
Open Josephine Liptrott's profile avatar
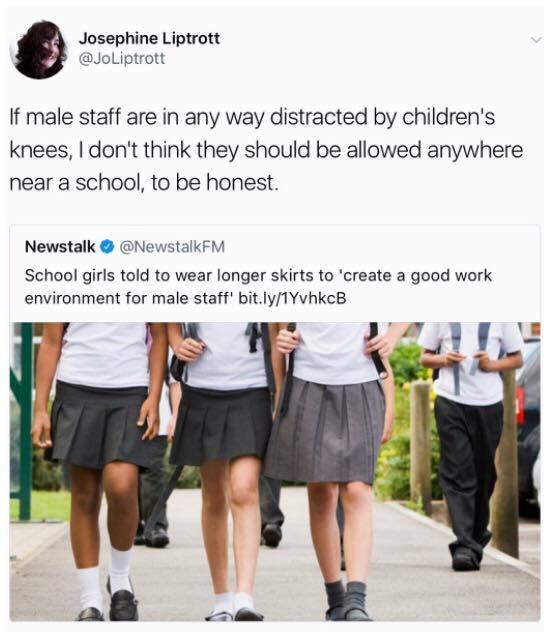pyautogui.click(x=39, y=50)
